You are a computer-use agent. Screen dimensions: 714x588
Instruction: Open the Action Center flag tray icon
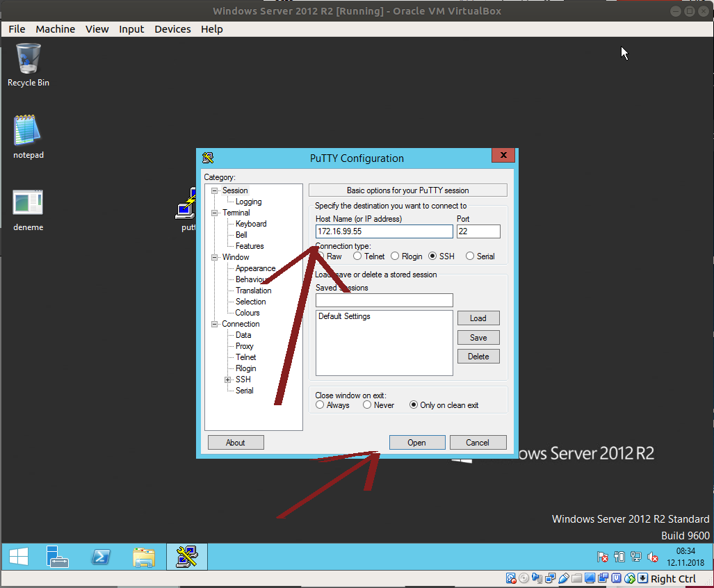pyautogui.click(x=603, y=557)
